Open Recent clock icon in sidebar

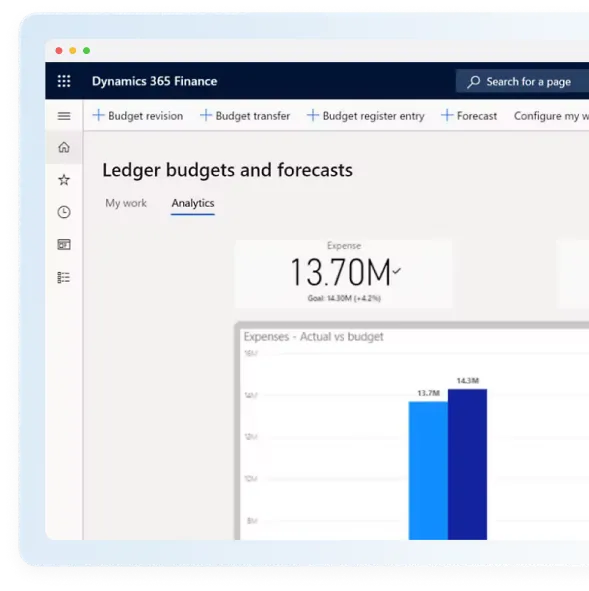(x=64, y=212)
